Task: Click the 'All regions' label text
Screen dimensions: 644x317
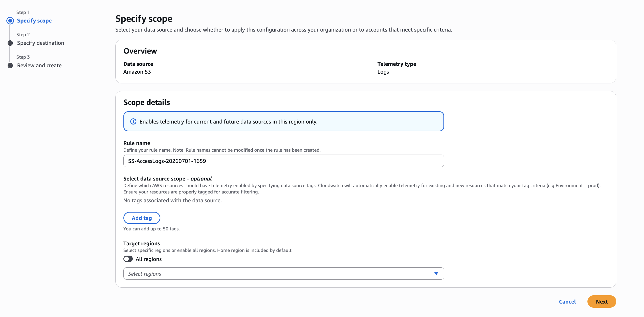Action: pos(149,259)
